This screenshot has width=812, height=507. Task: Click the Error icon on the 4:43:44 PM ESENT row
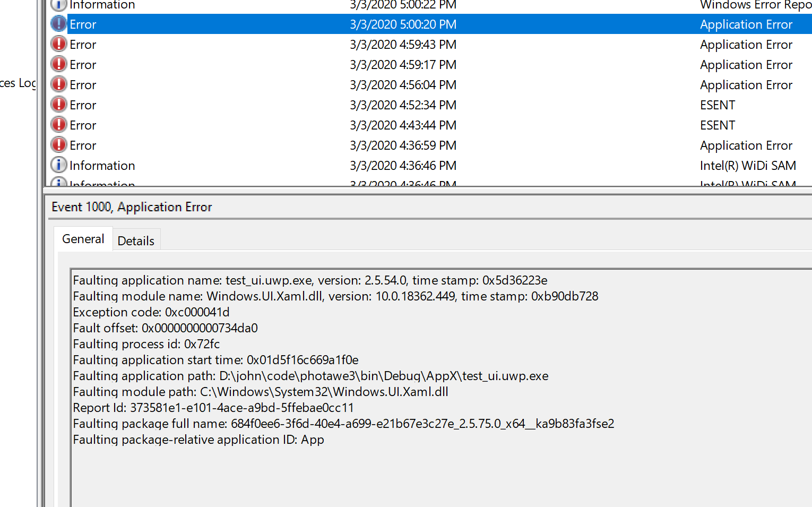click(58, 124)
